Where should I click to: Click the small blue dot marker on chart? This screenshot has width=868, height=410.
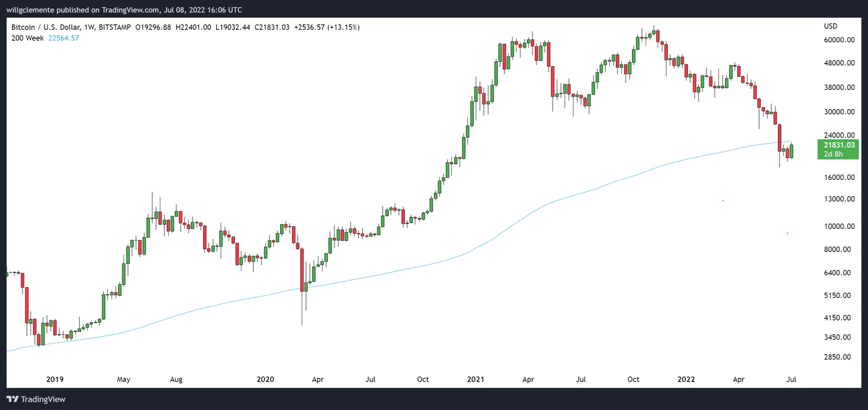[x=723, y=201]
